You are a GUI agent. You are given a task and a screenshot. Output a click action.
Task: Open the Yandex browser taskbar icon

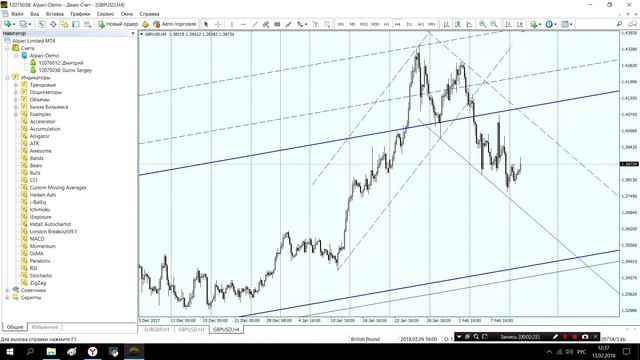(93, 351)
